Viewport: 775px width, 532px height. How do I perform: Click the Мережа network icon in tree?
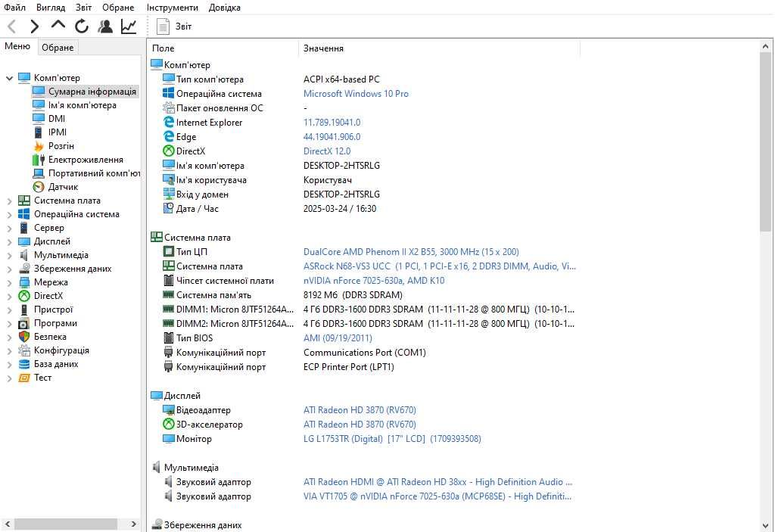[24, 282]
